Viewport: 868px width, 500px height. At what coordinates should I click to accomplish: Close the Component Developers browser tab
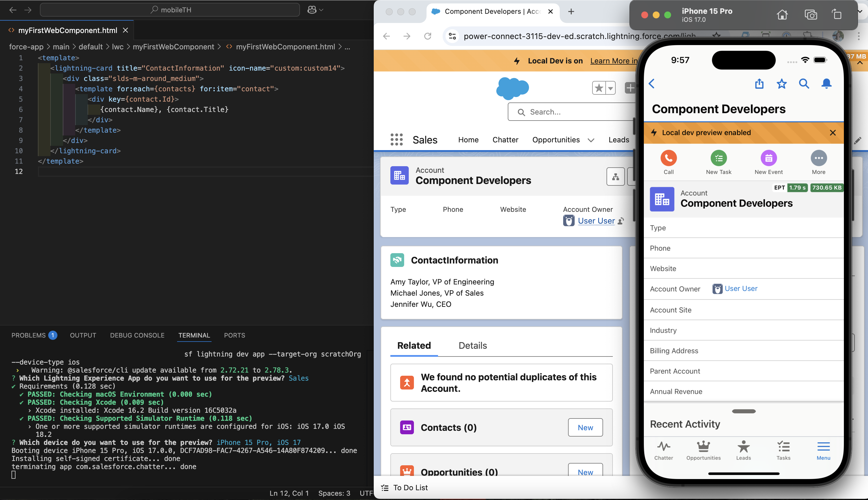click(551, 12)
